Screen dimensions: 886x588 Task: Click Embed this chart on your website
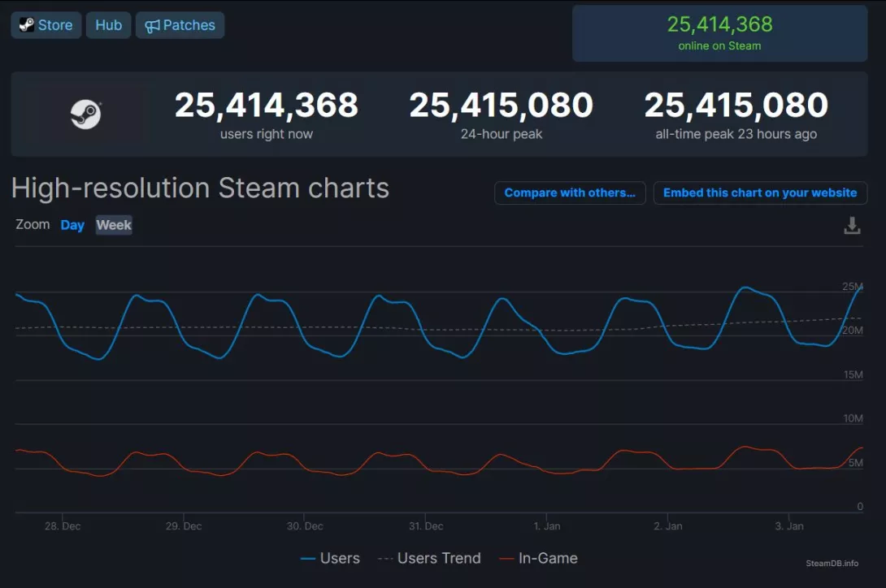(760, 193)
